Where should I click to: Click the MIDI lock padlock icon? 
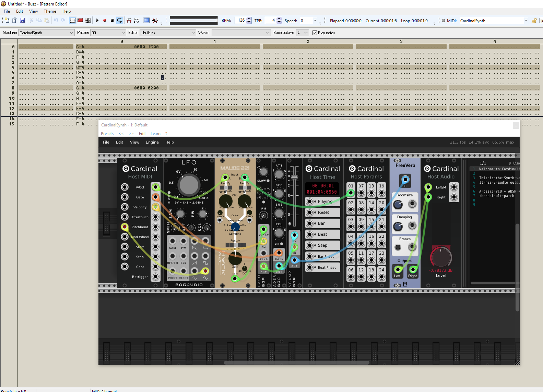point(534,21)
